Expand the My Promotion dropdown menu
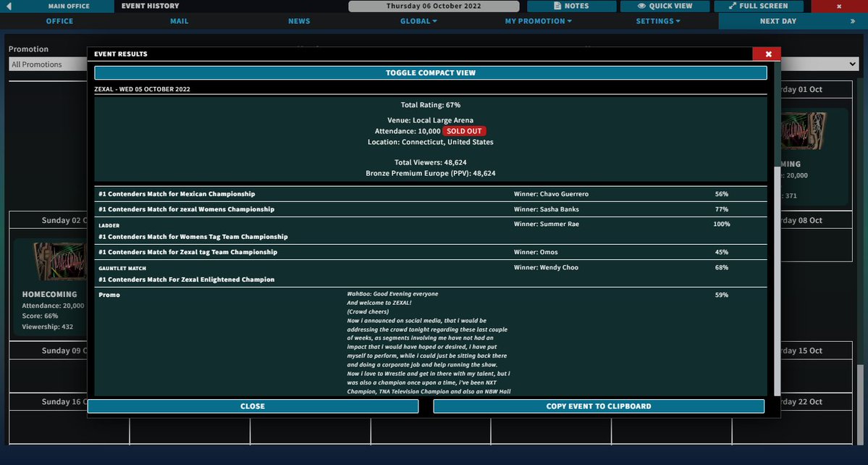 pyautogui.click(x=538, y=21)
